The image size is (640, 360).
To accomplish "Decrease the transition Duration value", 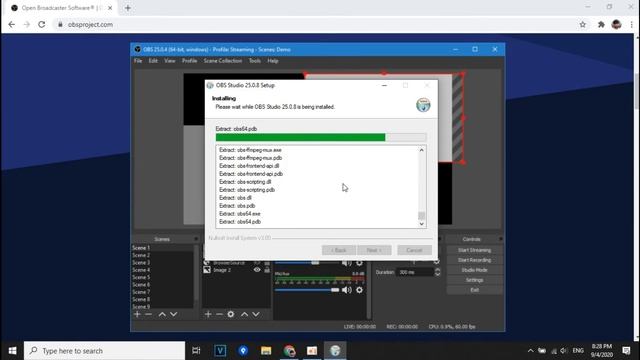I will click(438, 274).
